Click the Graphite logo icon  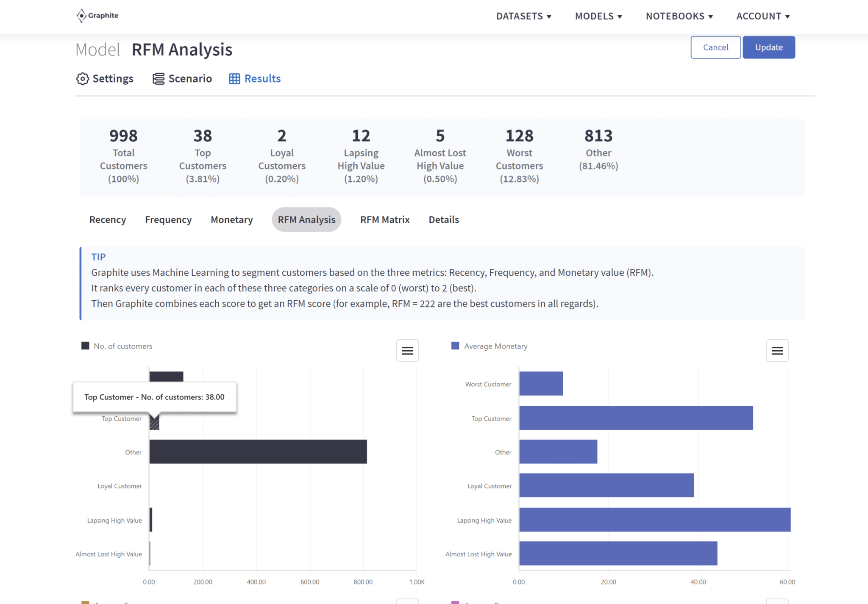point(81,15)
